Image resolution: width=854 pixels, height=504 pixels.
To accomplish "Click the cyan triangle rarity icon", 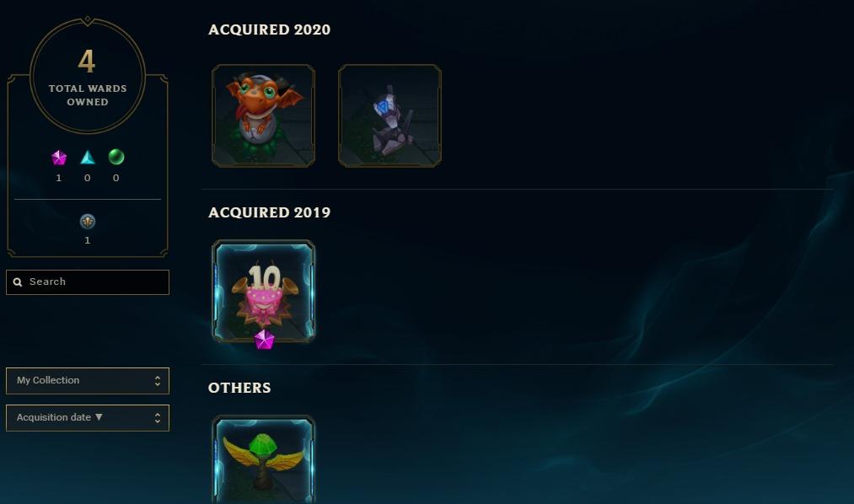I will [88, 158].
